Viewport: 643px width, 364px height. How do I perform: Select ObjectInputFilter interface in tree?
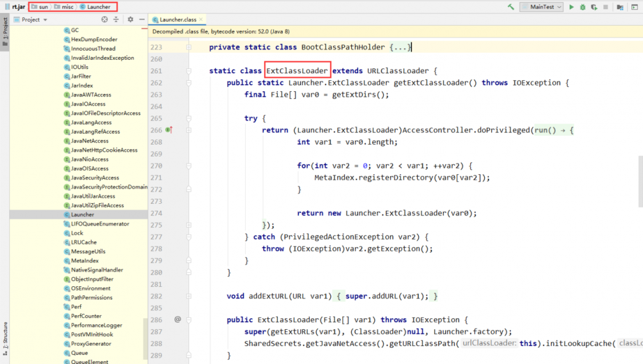89,279
